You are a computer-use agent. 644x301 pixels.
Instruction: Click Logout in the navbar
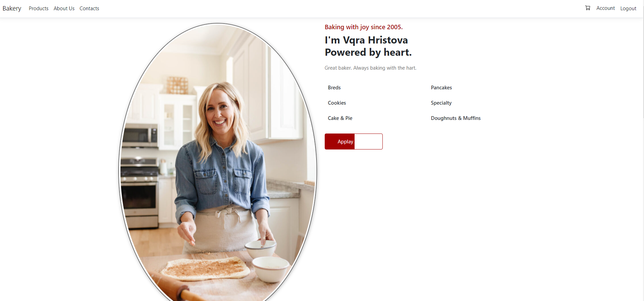[x=628, y=8]
